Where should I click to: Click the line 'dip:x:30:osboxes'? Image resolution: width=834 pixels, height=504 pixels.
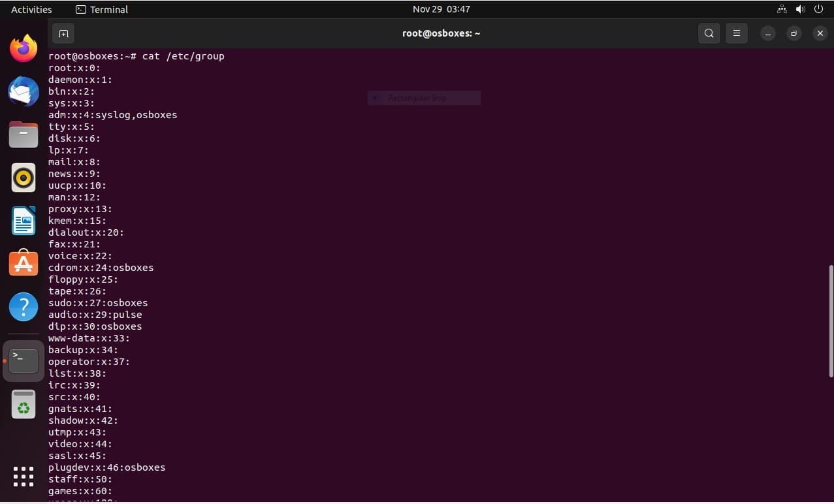click(95, 326)
